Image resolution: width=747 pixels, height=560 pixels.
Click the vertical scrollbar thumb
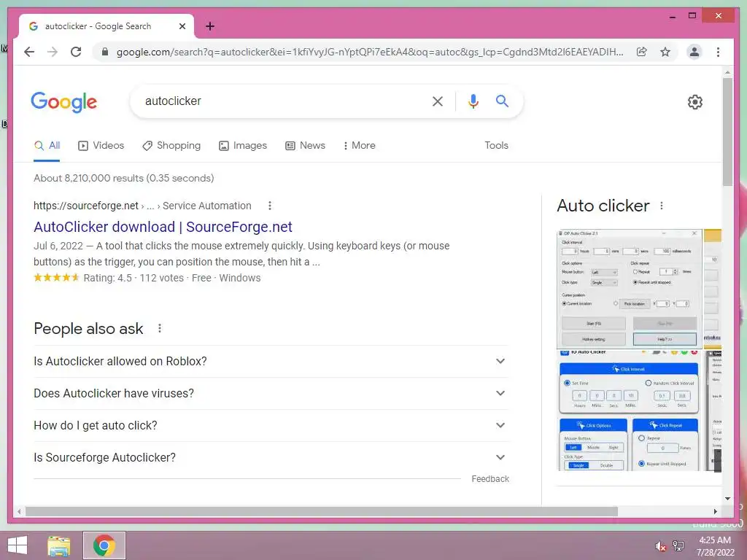(727, 131)
